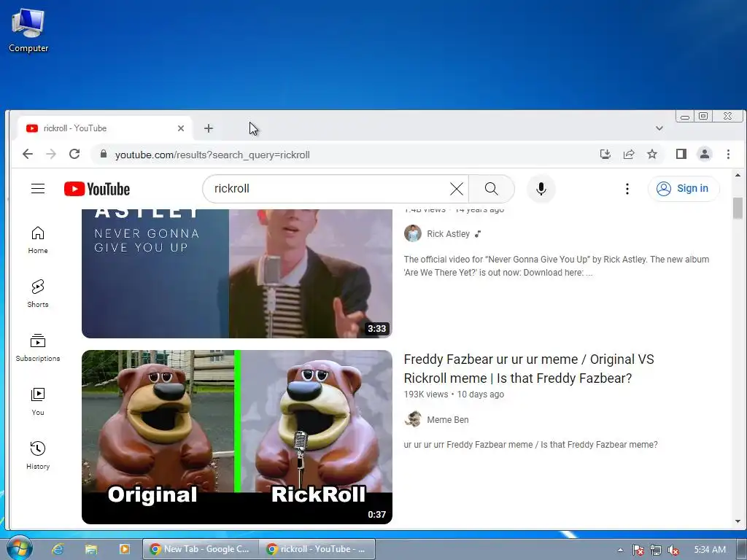
Task: Focus the address bar URL
Action: (212, 155)
